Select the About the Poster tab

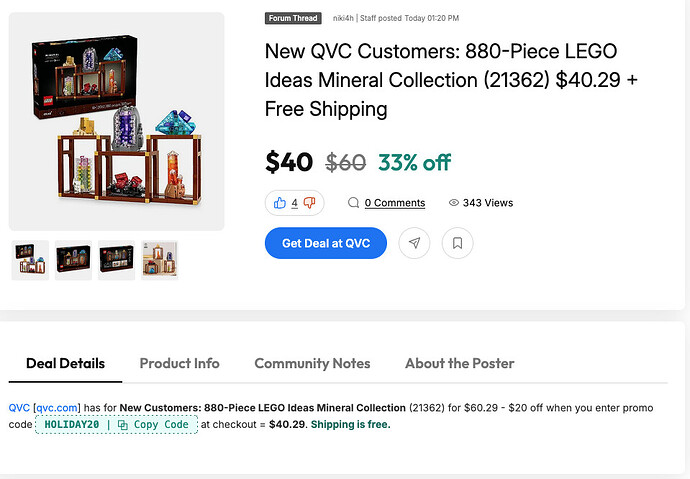[x=459, y=363]
